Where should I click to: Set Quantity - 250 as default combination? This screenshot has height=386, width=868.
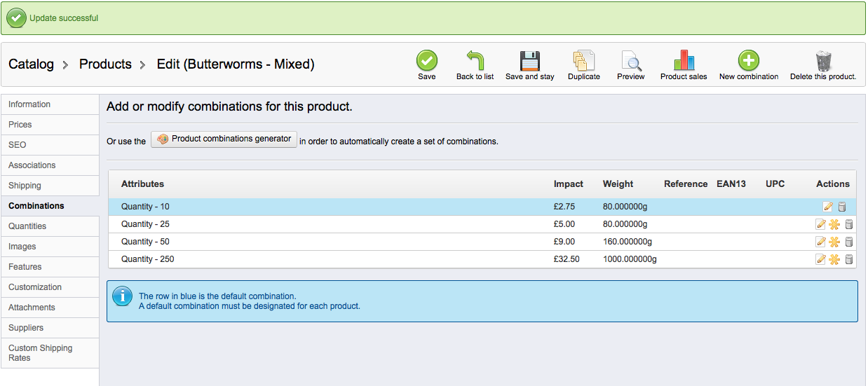click(x=834, y=259)
